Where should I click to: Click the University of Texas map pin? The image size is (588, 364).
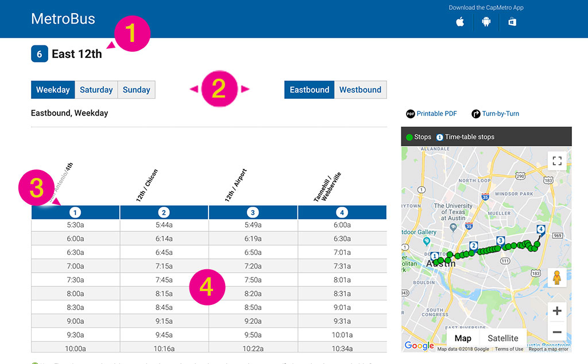454,227
